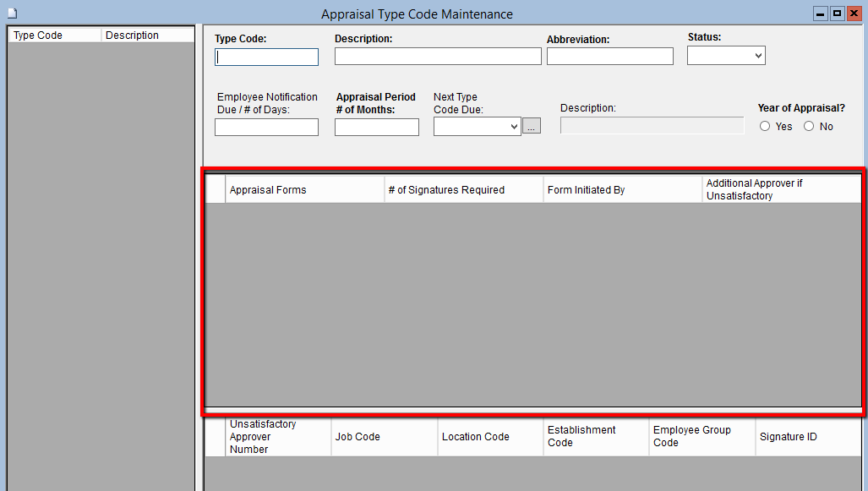This screenshot has height=491, width=868.
Task: Select No for Year of Appraisal
Action: [809, 127]
